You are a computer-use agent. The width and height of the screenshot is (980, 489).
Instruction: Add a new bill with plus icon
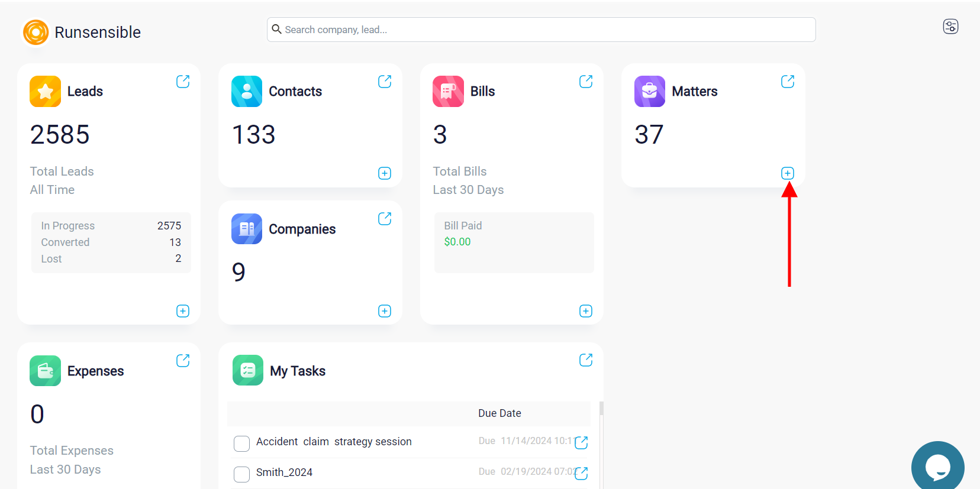click(x=586, y=311)
